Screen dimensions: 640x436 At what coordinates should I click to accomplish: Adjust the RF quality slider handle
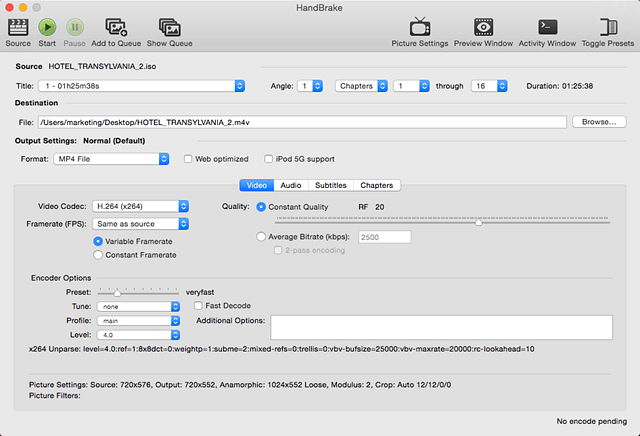[x=479, y=222]
